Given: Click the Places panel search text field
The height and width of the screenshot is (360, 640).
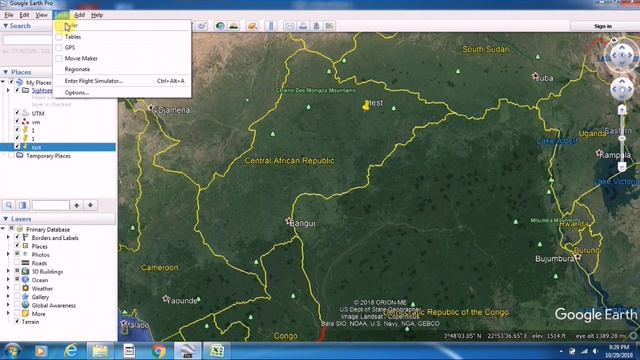Looking at the screenshot, I should pyautogui.click(x=51, y=205).
